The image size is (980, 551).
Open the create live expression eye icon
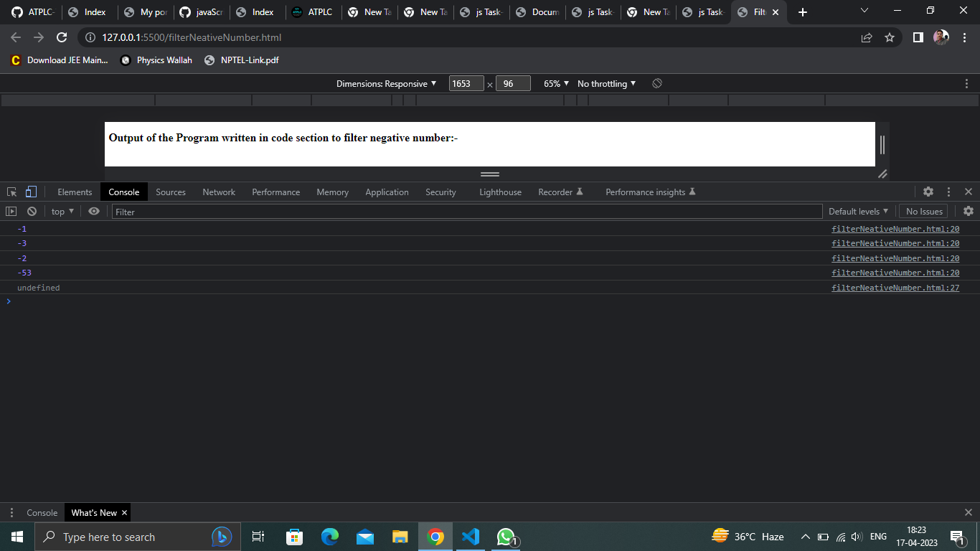[x=94, y=211]
